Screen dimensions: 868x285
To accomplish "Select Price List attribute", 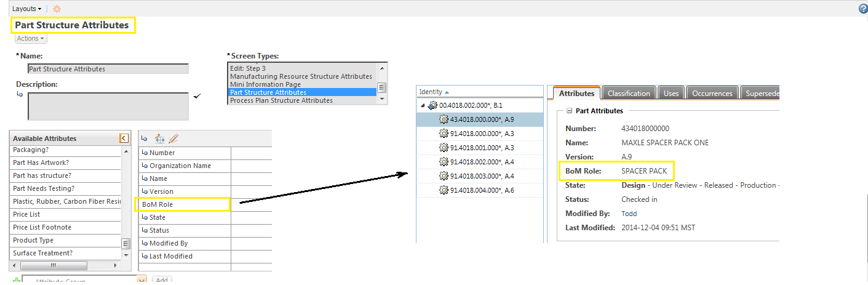I will coord(65,214).
